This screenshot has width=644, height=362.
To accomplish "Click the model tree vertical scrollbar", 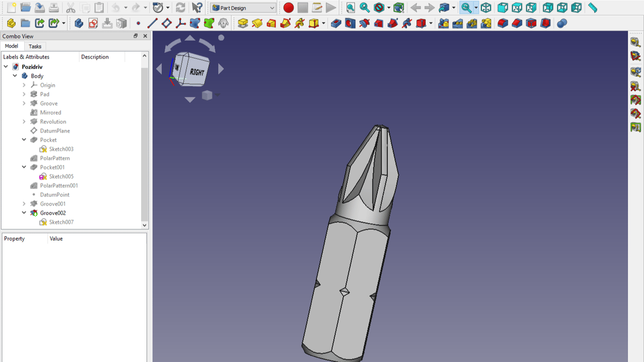I will [144, 134].
